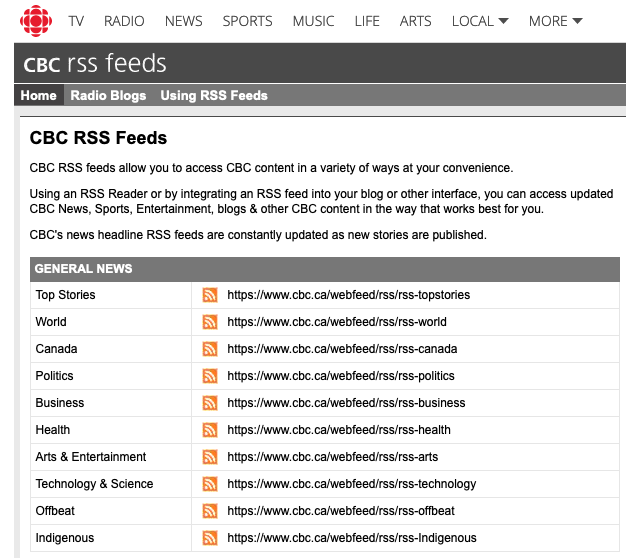Click the RSS icon for Politics feed

coord(210,376)
